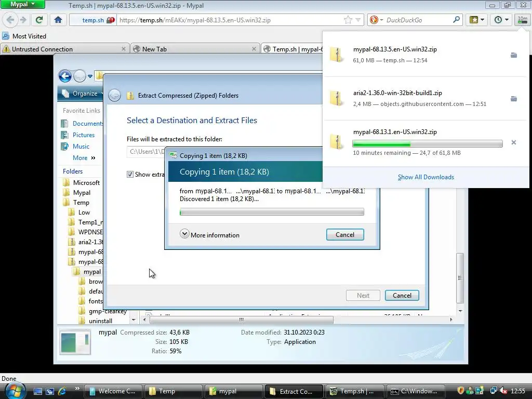The width and height of the screenshot is (532, 399).
Task: Open the history clock button
Action: (x=501, y=20)
